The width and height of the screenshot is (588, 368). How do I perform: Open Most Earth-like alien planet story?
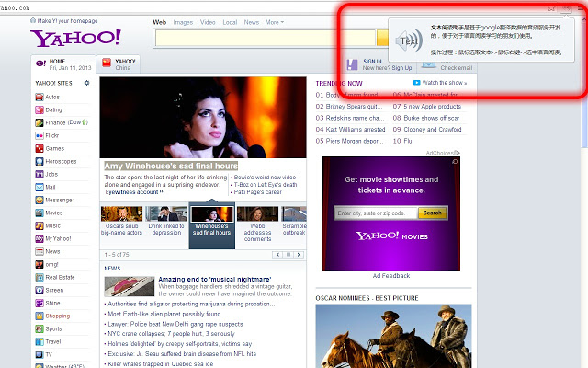[x=164, y=314]
